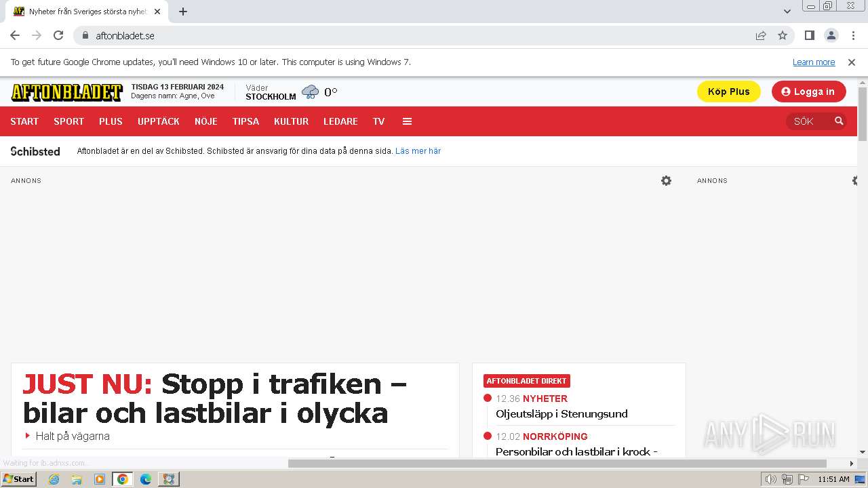Screen dimensions: 868x488
Task: Click the Logga in button
Action: [809, 91]
